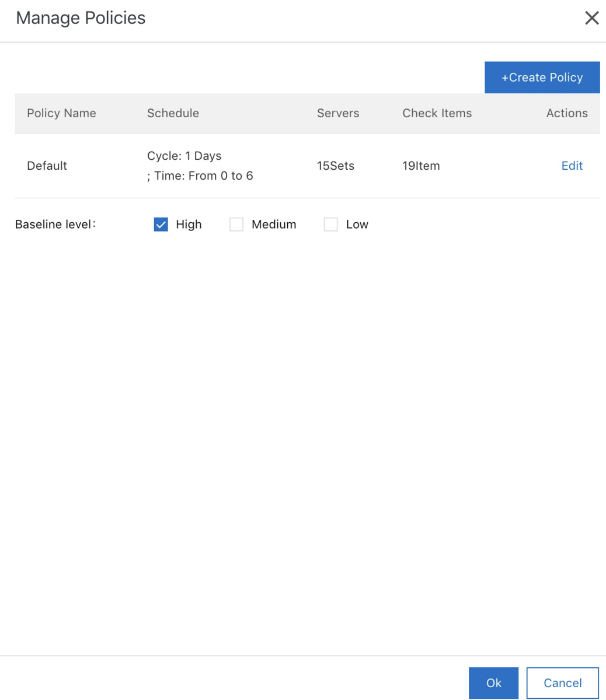Image resolution: width=606 pixels, height=700 pixels.
Task: Enable the Medium baseline level checkbox
Action: (x=236, y=224)
